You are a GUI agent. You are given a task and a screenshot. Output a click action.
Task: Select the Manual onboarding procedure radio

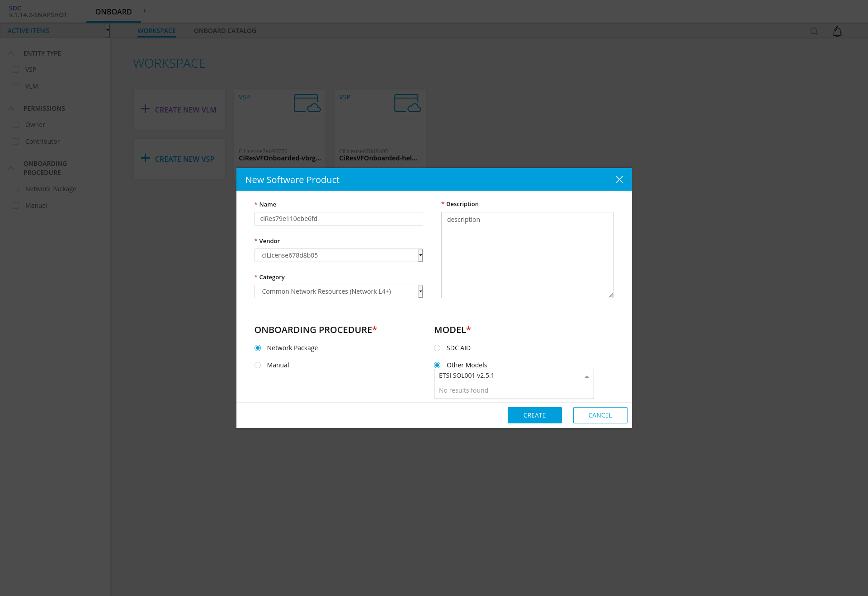pos(258,365)
